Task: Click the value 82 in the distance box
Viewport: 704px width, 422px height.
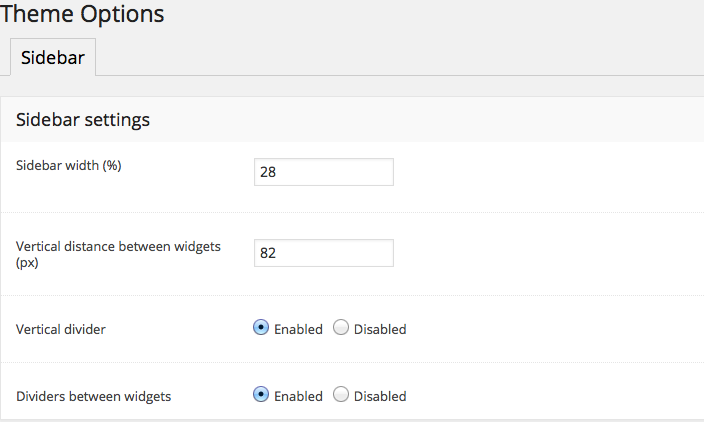Action: coord(268,253)
